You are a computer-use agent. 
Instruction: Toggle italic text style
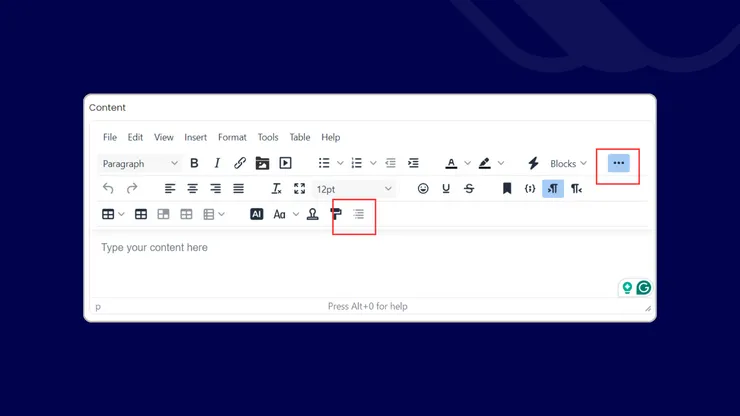pos(217,163)
